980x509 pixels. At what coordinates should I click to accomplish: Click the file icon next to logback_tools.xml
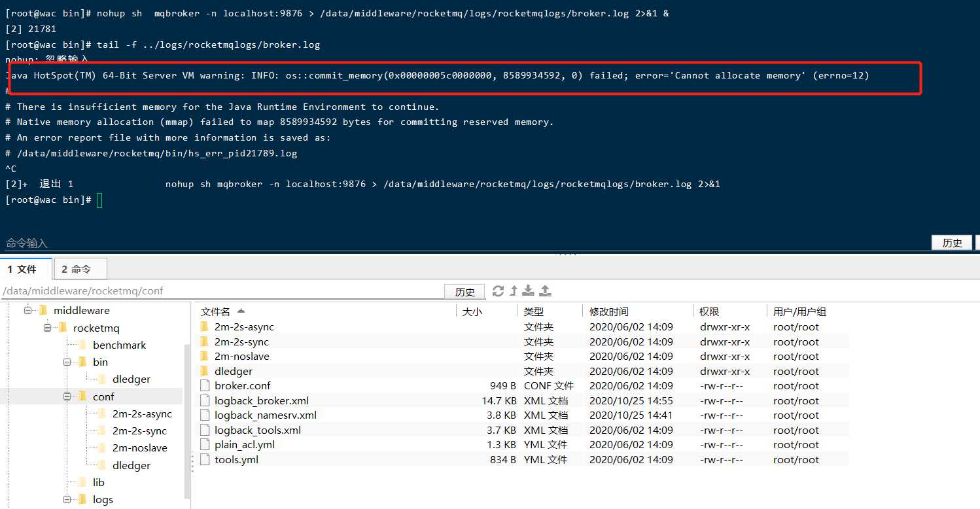204,430
